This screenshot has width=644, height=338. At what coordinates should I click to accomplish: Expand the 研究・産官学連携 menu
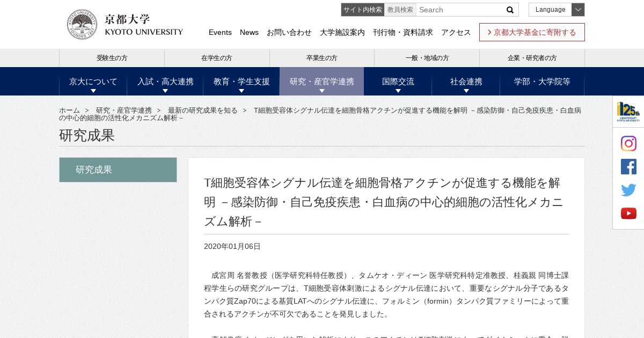322,82
